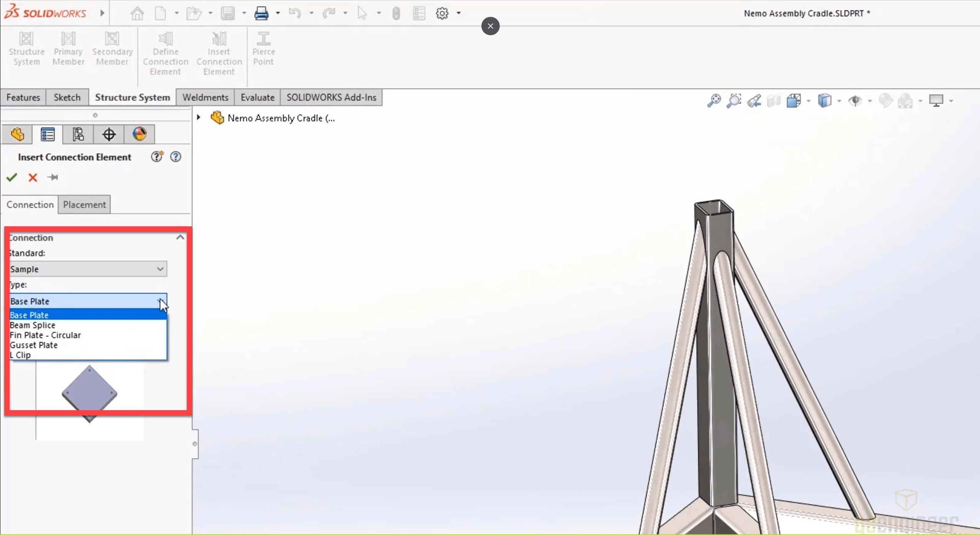Toggle the pin on Insert Connection Element
Screen dimensions: 980x535
click(x=53, y=177)
